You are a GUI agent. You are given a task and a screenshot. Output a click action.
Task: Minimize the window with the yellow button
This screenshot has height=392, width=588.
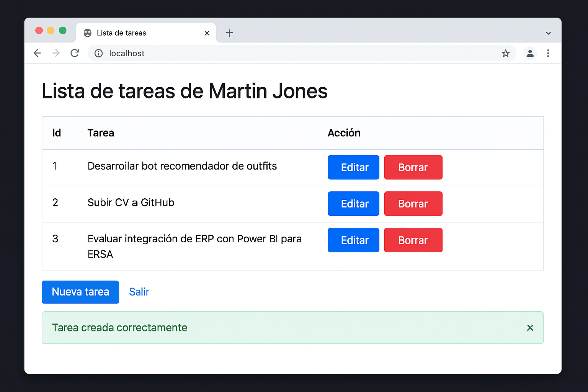coord(51,31)
